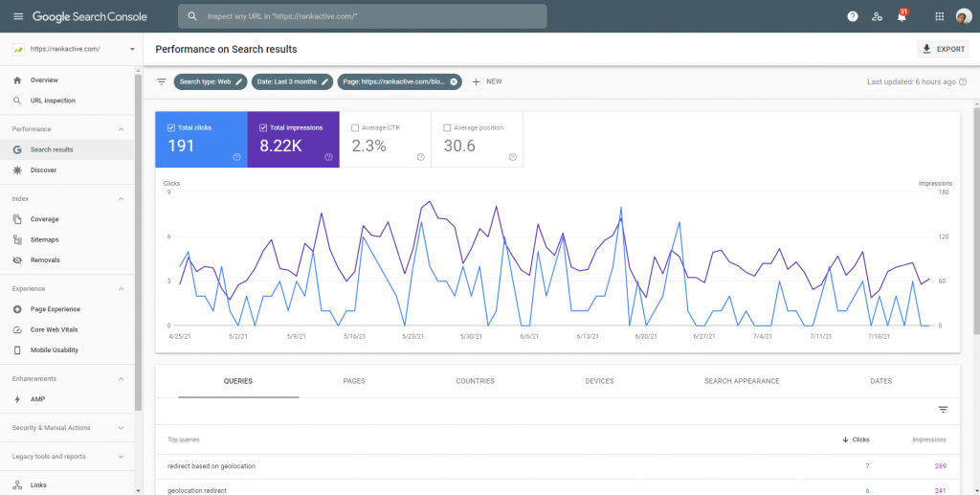The width and height of the screenshot is (980, 495).
Task: Enable the Average position checkbox
Action: tap(447, 127)
